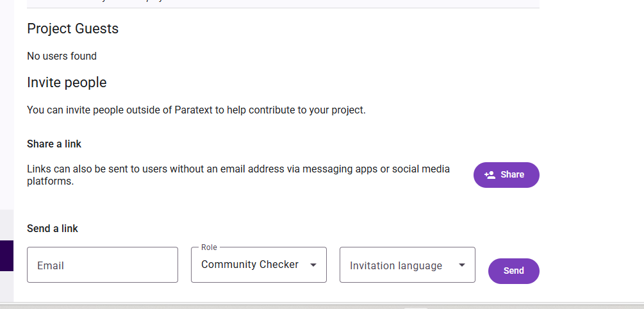
Task: Click the 'No users found' text
Action: [62, 56]
